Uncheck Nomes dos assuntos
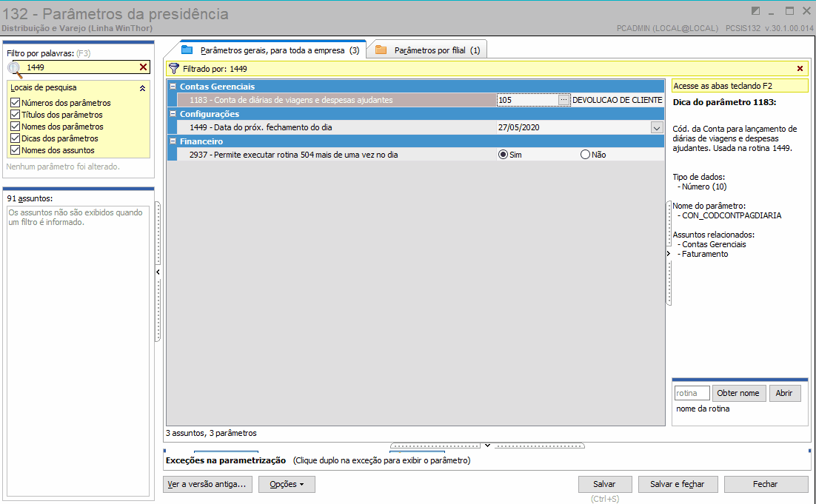The image size is (816, 504). click(x=15, y=150)
